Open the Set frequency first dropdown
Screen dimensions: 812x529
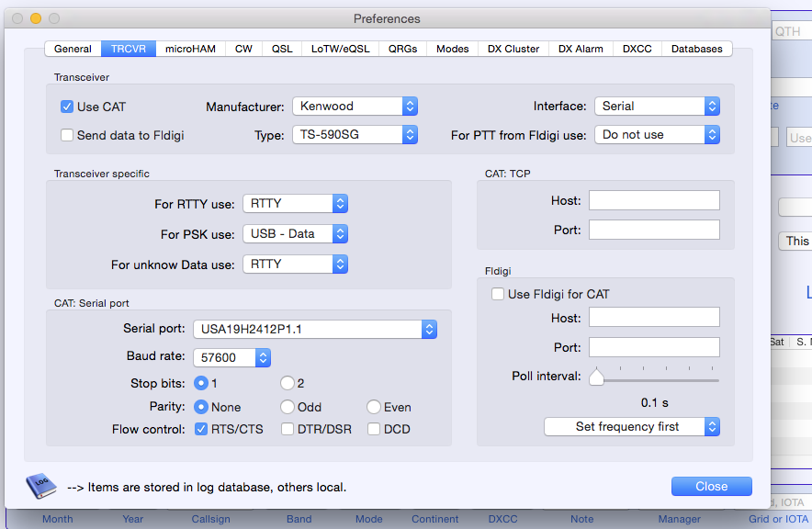[x=631, y=426]
